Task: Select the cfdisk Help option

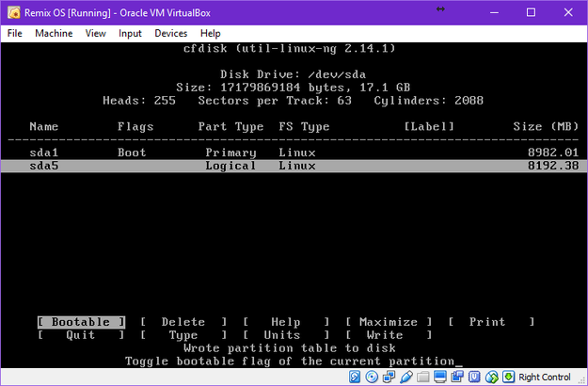Action: pos(286,322)
